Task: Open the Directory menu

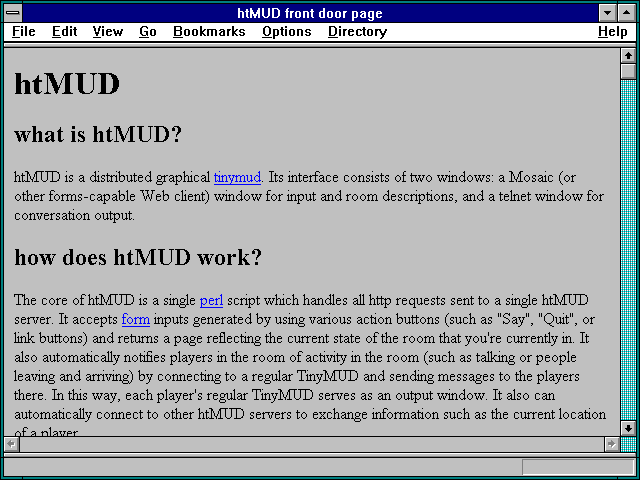Action: pos(358,31)
